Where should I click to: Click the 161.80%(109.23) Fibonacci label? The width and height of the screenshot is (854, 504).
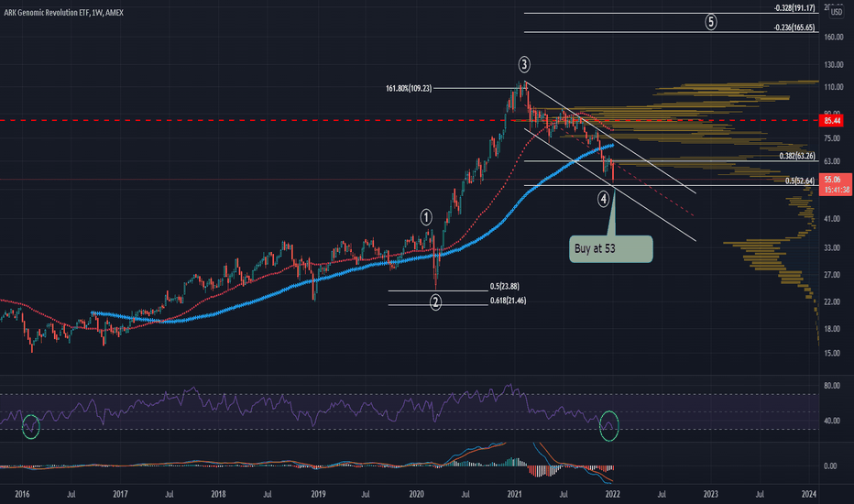click(x=409, y=88)
